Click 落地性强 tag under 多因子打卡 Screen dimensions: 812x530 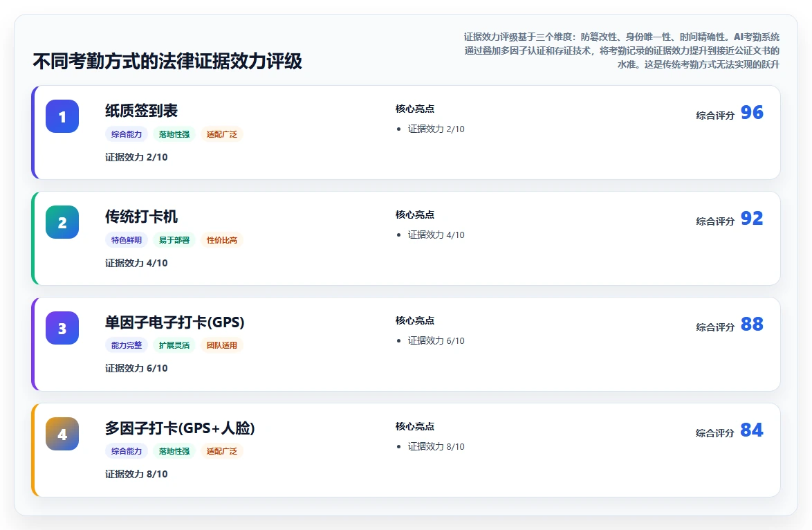(x=174, y=451)
